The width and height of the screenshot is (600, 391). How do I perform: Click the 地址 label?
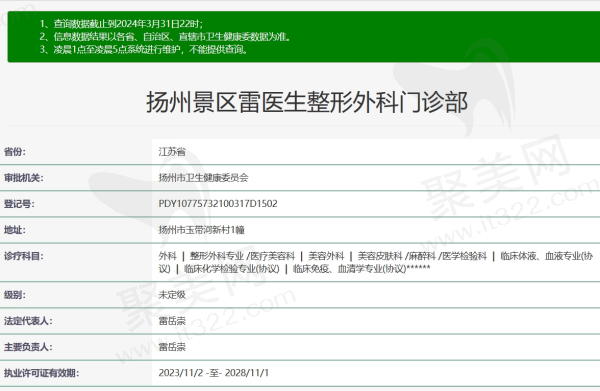15,230
